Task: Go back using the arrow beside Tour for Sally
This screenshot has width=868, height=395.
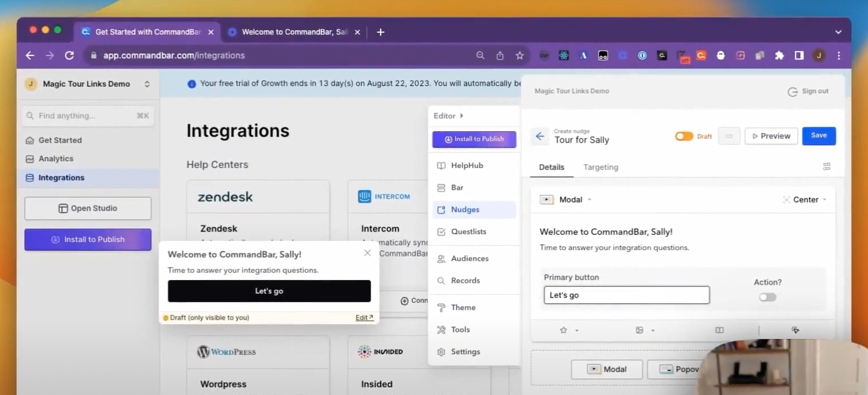Action: pyautogui.click(x=540, y=136)
